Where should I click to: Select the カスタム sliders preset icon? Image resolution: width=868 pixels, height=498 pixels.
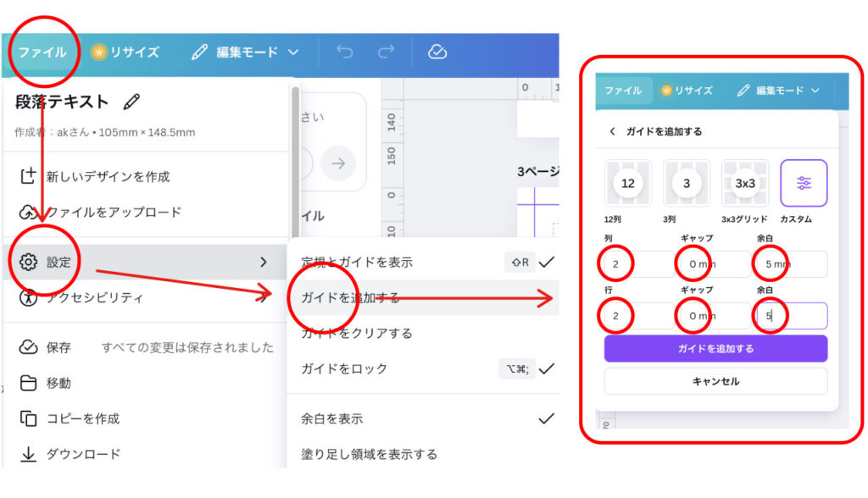pos(804,183)
